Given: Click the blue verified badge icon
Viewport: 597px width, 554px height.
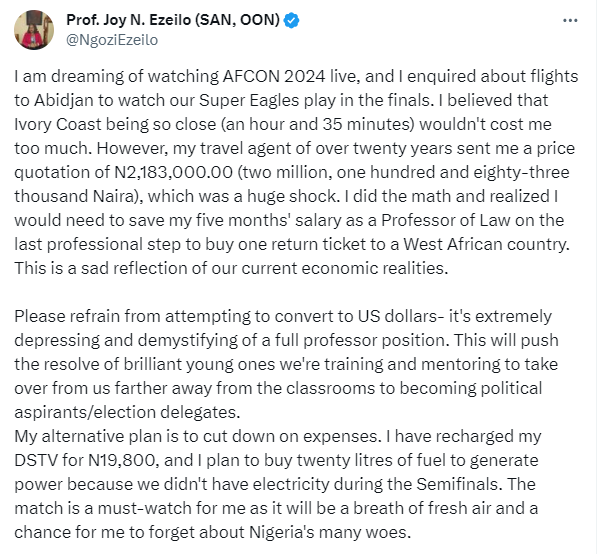Looking at the screenshot, I should pos(291,20).
